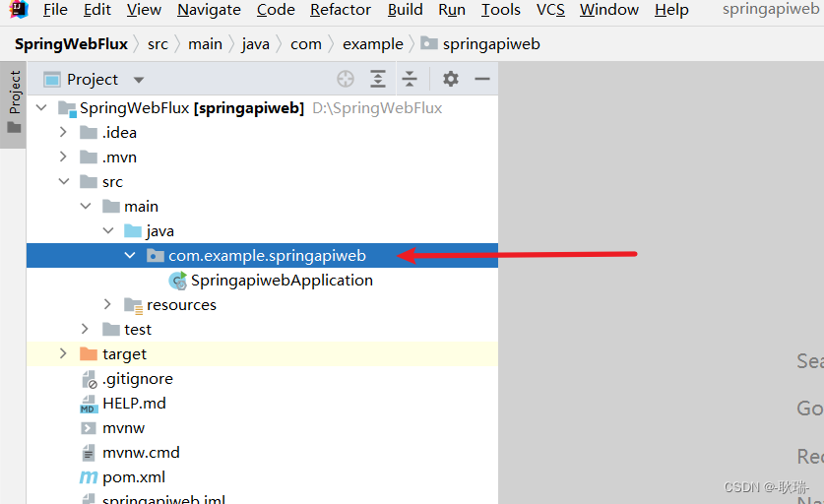Click example breadcrumb in navigation bar
824x504 pixels.
pyautogui.click(x=372, y=44)
